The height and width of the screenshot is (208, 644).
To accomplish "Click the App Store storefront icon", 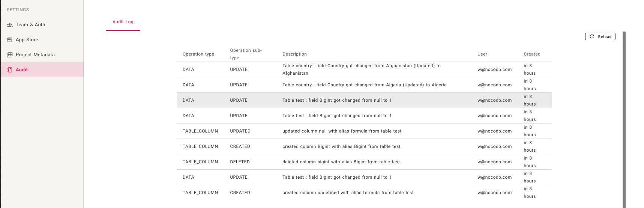I will click(10, 40).
